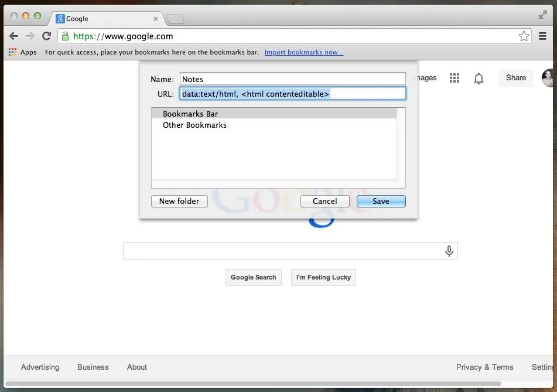Click the horizontal page scrollbar
Image resolution: width=557 pixels, height=392 pixels.
pos(253,384)
